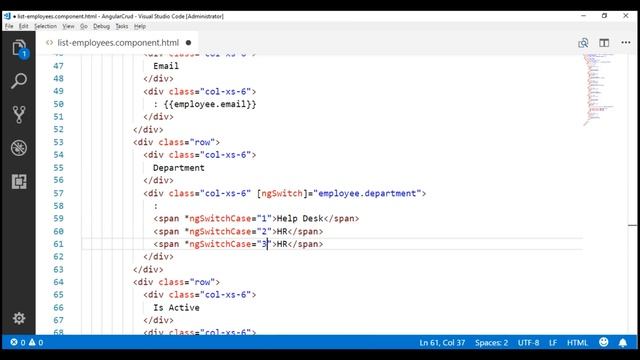
Task: Open the Tasks menu
Action: point(122,26)
